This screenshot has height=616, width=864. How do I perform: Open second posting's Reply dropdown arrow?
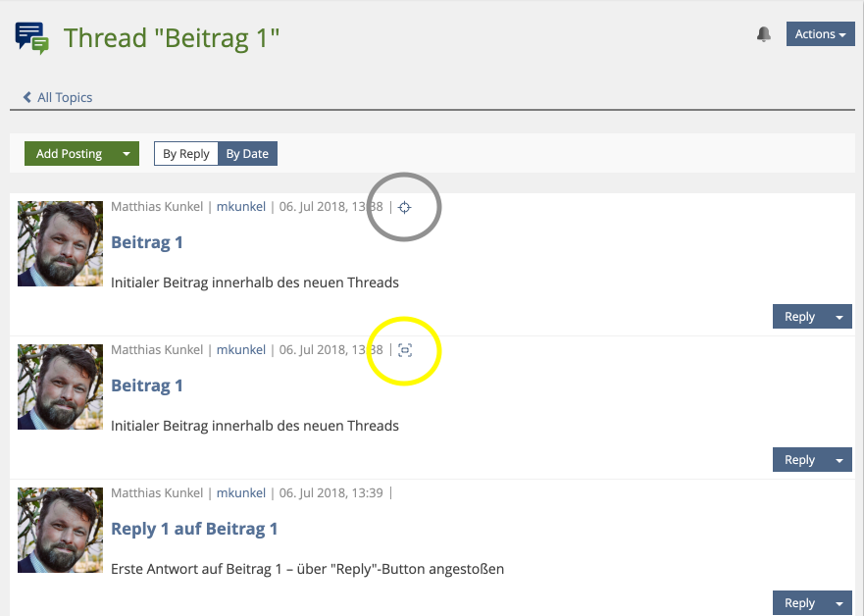click(839, 460)
